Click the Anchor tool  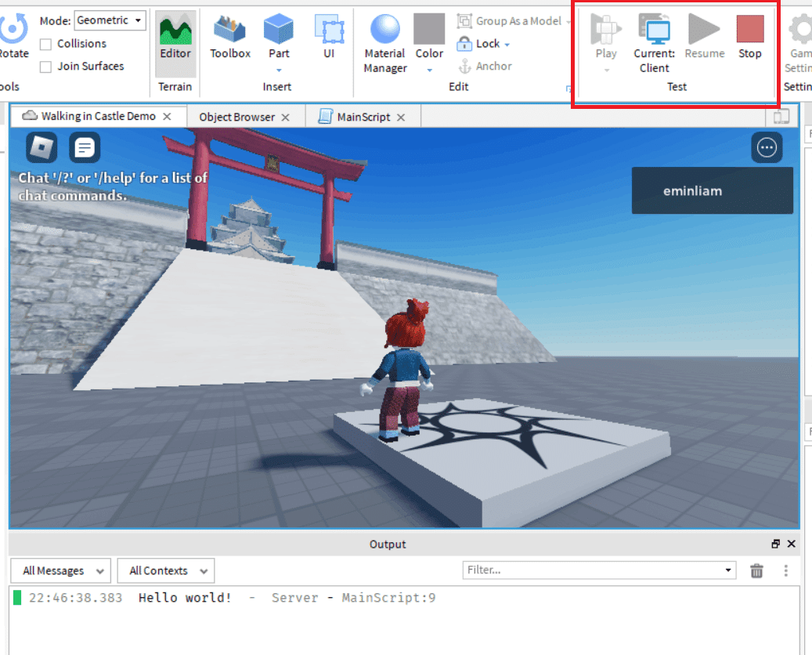click(x=485, y=66)
